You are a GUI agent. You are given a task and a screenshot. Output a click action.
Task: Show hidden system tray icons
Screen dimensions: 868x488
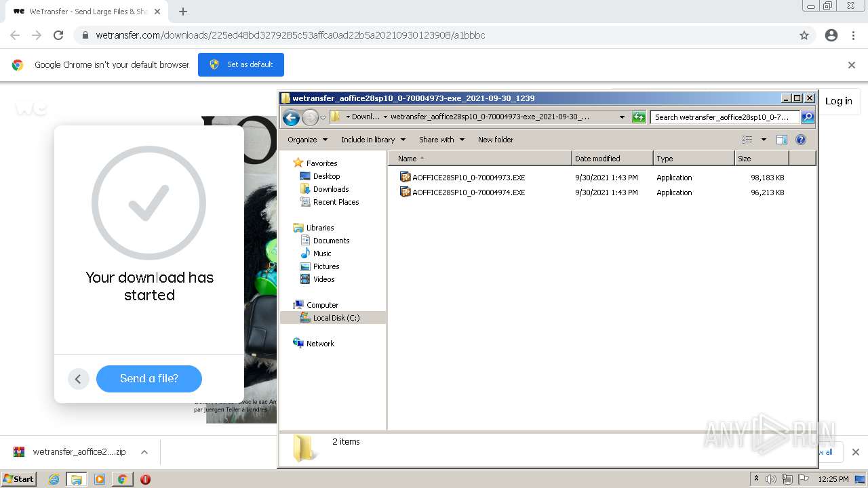tap(756, 479)
